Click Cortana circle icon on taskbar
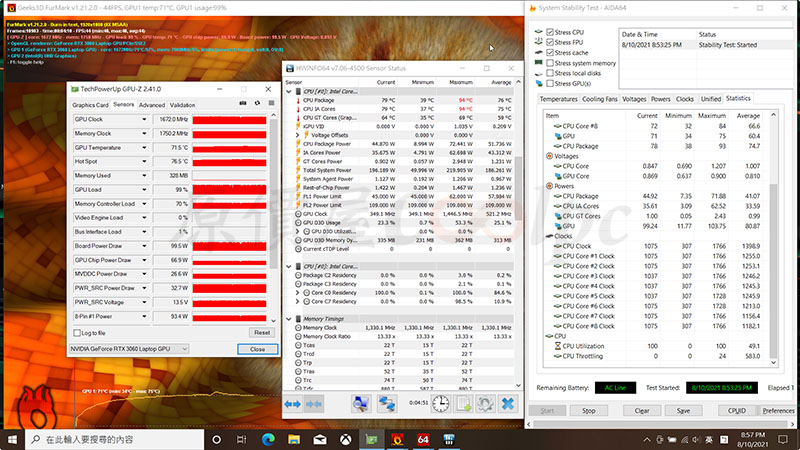The image size is (800, 450). (x=216, y=439)
